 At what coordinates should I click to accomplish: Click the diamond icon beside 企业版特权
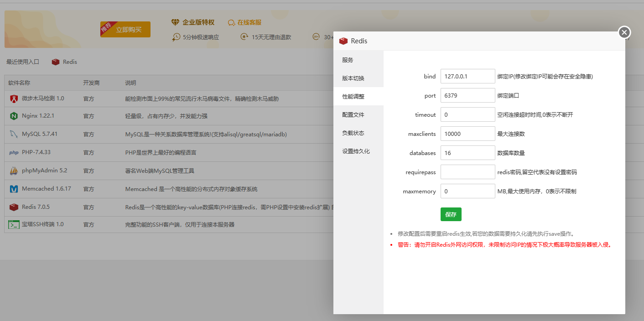coord(176,22)
